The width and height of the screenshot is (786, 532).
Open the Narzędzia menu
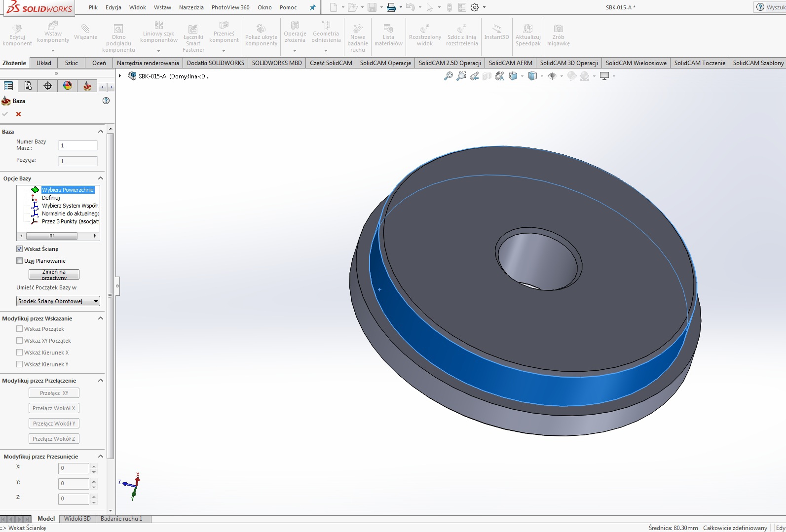[x=191, y=7]
